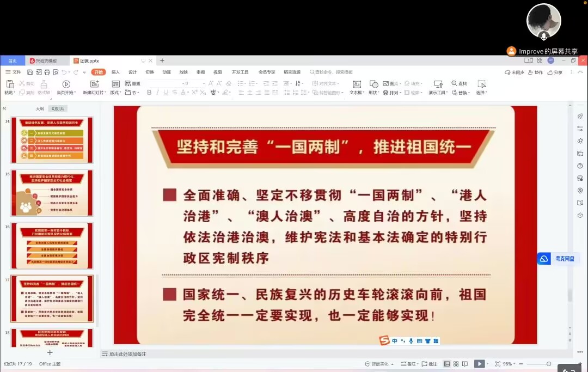
Task: Insert a text box with 文本框 icon
Action: click(x=357, y=84)
